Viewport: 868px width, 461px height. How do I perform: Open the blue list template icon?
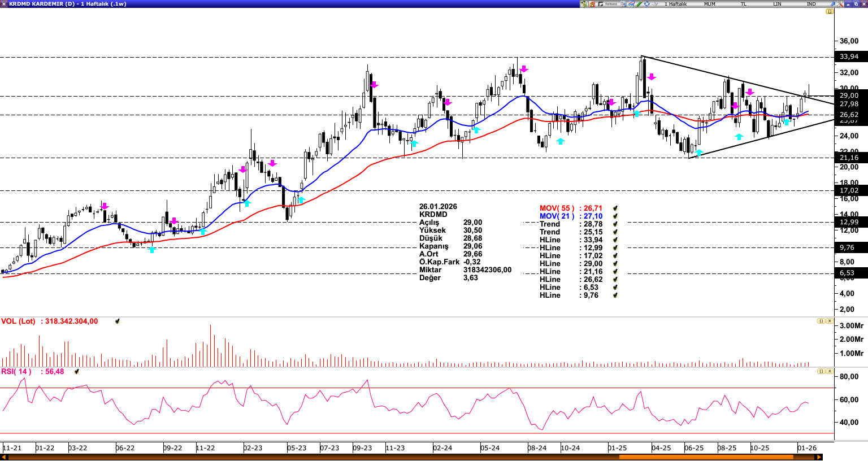[x=623, y=4]
